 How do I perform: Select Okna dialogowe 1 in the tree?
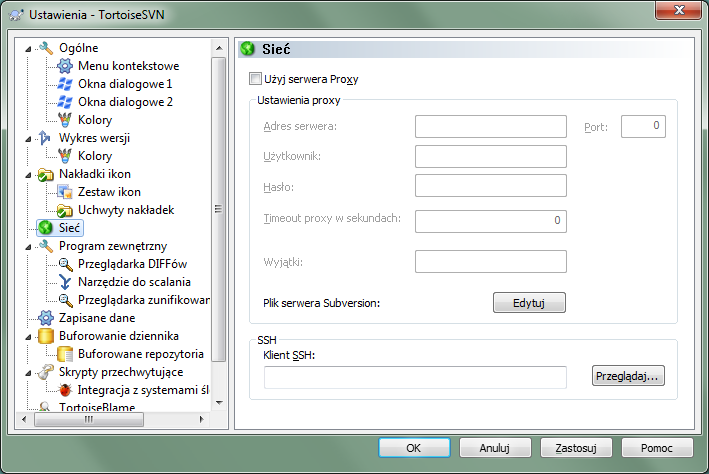coord(125,84)
